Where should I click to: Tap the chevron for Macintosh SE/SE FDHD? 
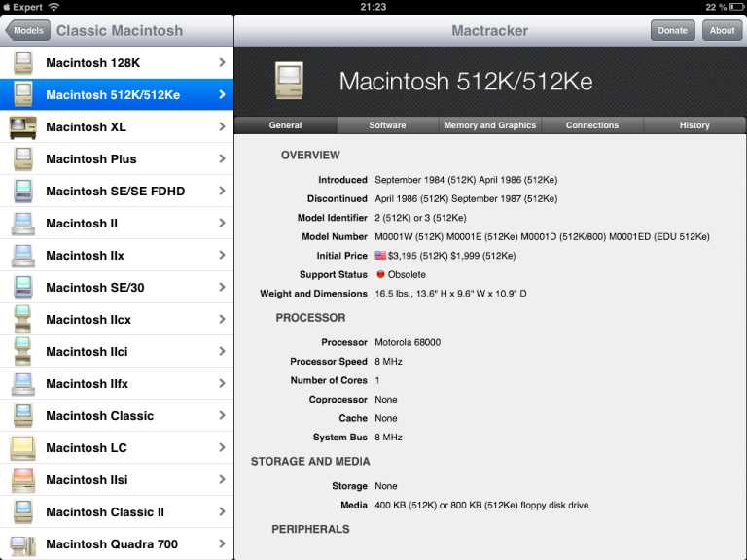pyautogui.click(x=222, y=191)
